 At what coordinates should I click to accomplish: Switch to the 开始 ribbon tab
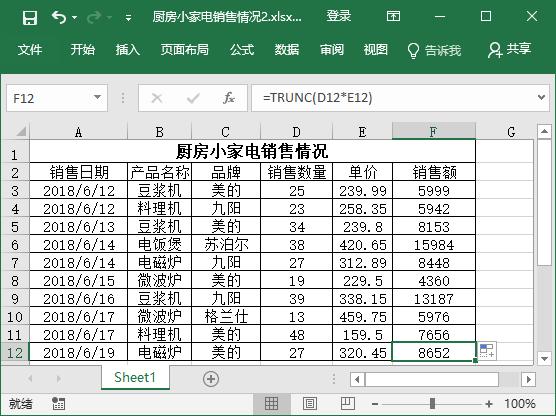pos(82,50)
